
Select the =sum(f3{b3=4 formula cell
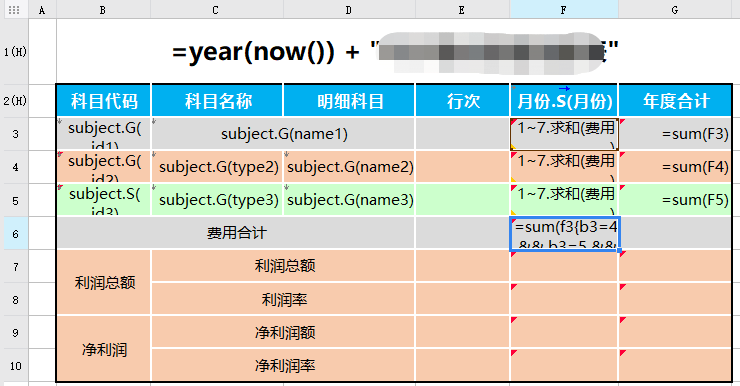click(x=564, y=234)
